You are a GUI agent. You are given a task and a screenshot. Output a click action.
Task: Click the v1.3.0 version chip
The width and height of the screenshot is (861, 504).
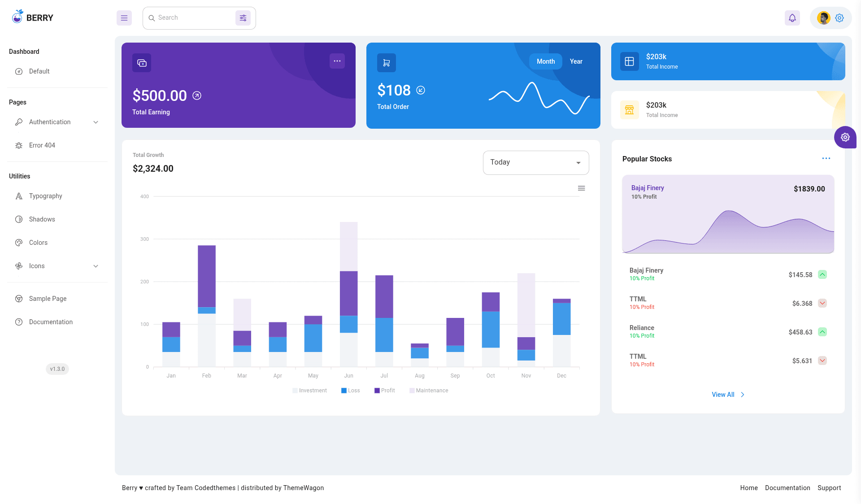57,369
